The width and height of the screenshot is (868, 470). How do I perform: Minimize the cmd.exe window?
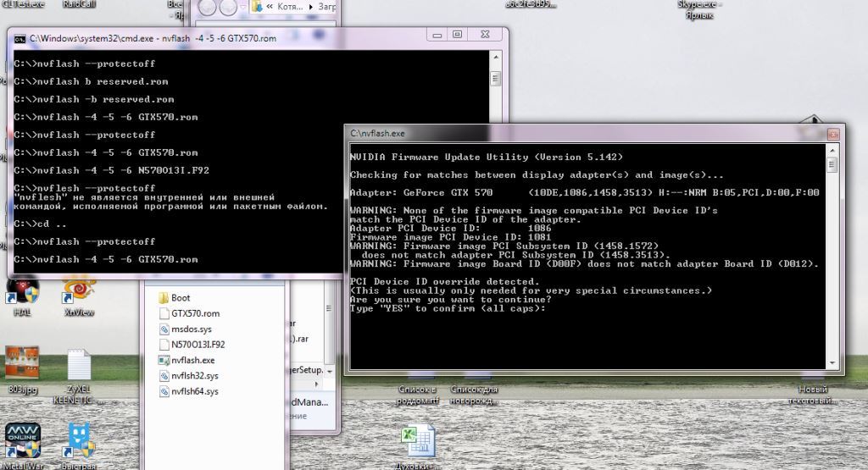pyautogui.click(x=437, y=34)
